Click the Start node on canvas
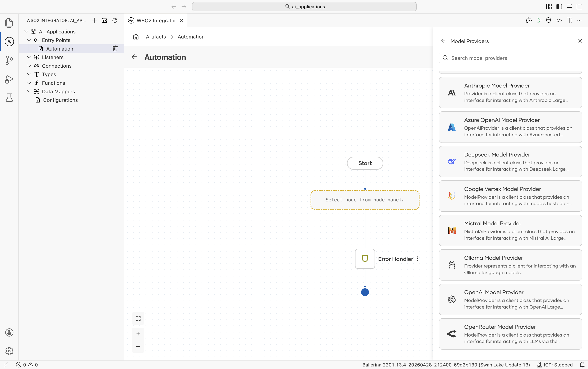 tap(365, 163)
